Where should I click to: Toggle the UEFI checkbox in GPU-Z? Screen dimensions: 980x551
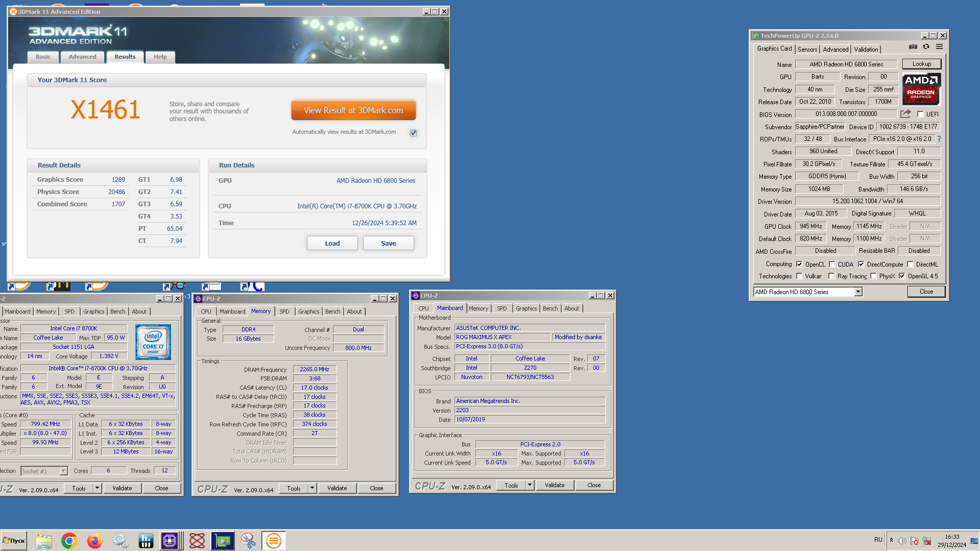pyautogui.click(x=920, y=114)
